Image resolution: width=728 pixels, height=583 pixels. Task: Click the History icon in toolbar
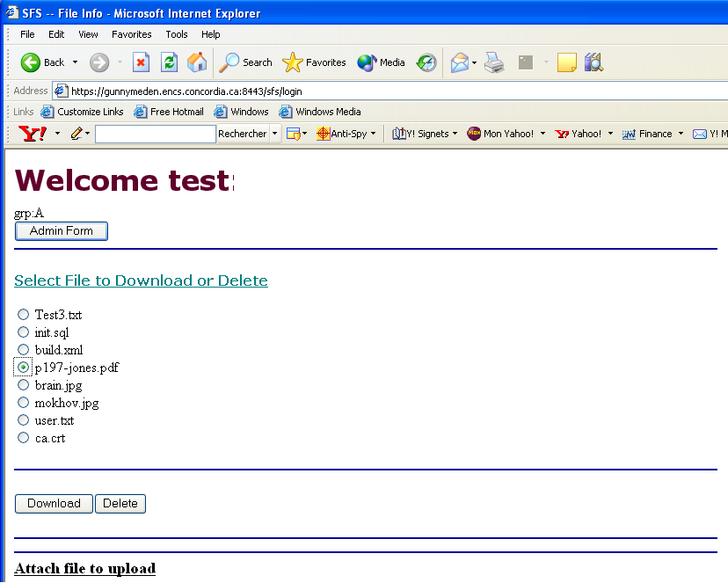426,62
